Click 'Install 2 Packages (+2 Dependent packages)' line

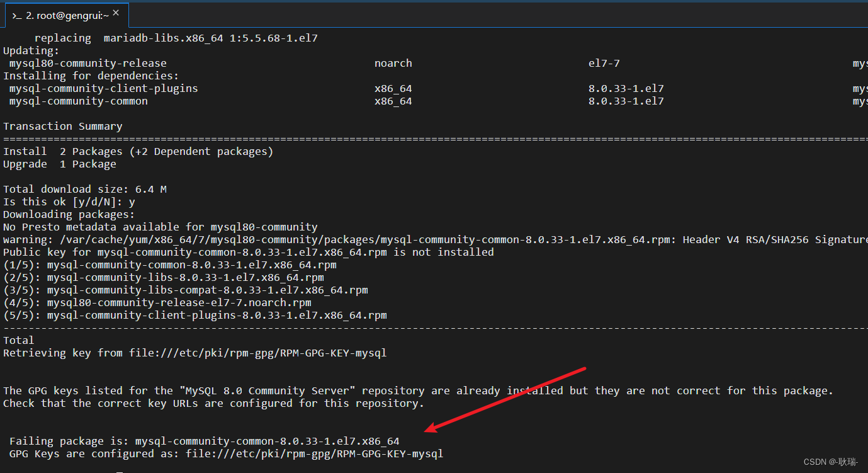[x=138, y=152]
